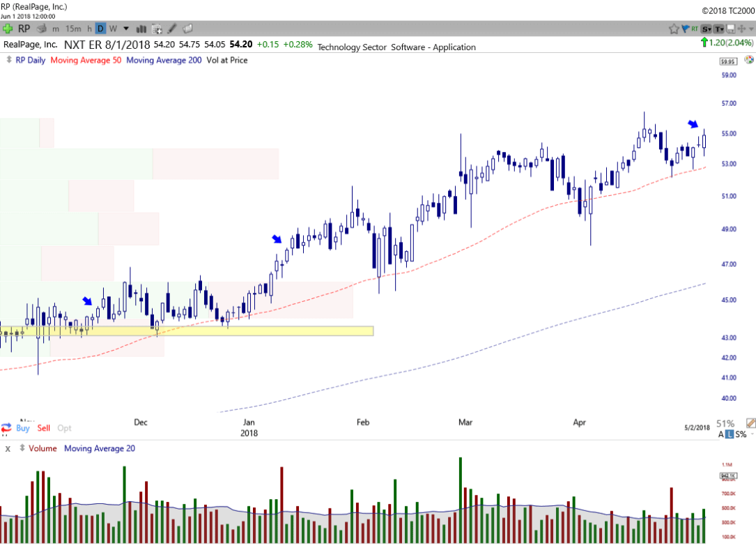Toggle the L log scale button
Screen dimensions: 756x550
[730, 434]
